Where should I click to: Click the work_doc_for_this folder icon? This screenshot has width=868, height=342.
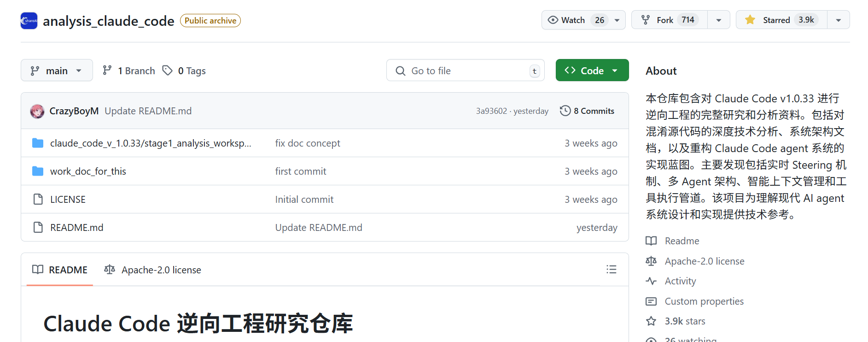[38, 171]
